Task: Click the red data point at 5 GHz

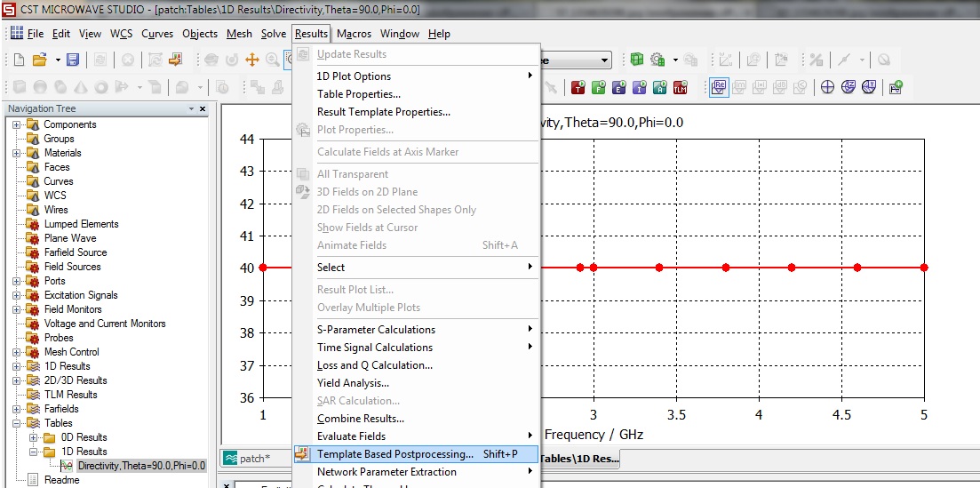Action: coord(924,268)
